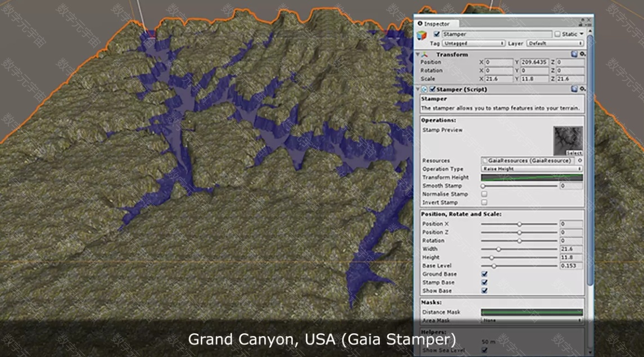Click the Base Level value field 0.153
This screenshot has width=644, height=357.
pyautogui.click(x=572, y=266)
